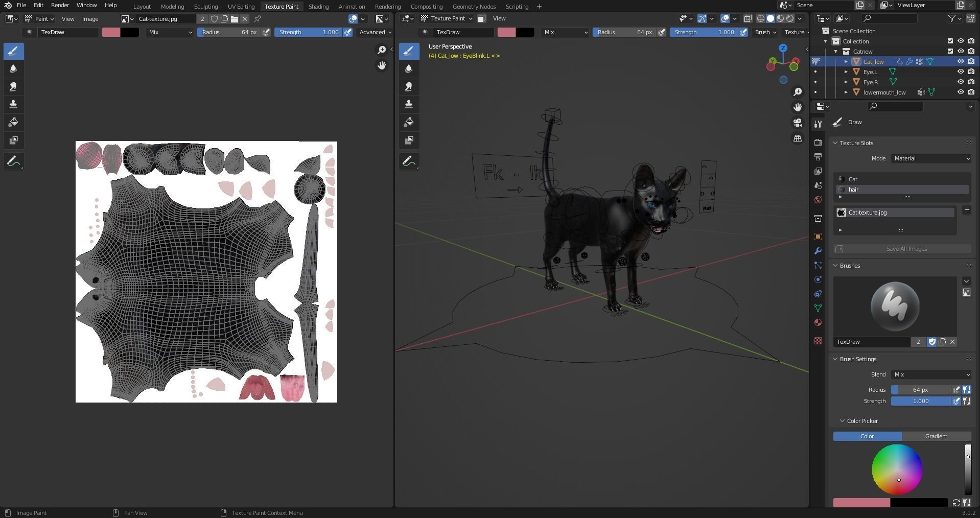Disable lowermouth_low in renders camera icon
Viewport: 980px width, 518px height.
pos(971,92)
